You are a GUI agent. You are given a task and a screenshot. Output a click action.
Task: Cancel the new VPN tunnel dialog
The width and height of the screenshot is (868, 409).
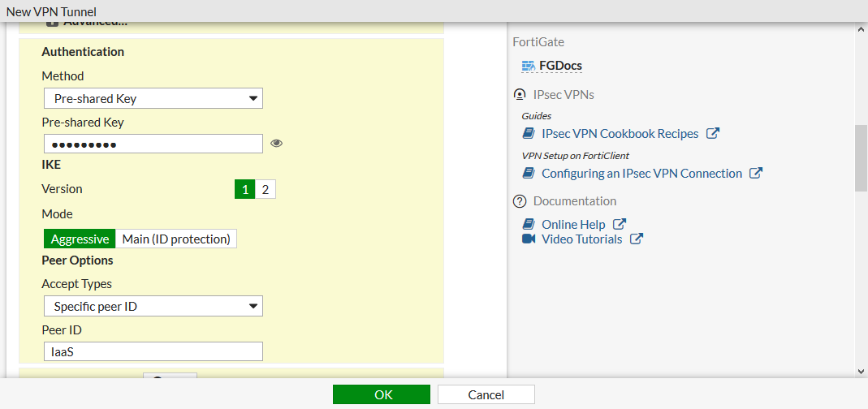486,394
